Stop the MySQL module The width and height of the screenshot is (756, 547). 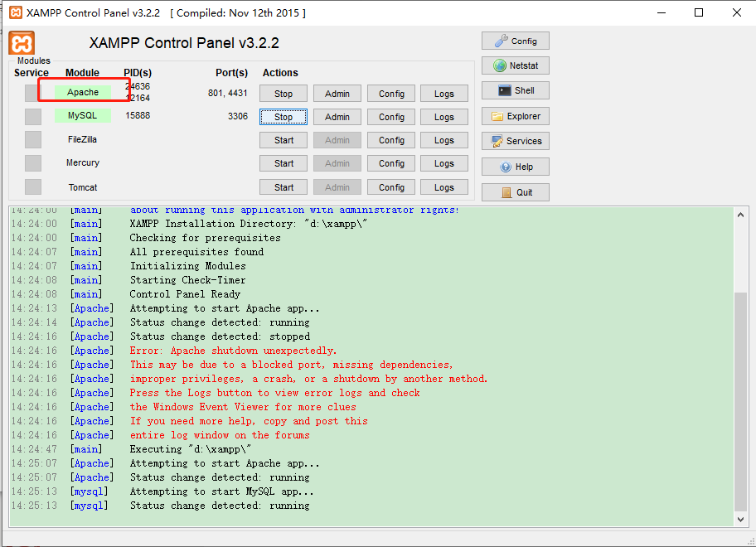coord(283,117)
